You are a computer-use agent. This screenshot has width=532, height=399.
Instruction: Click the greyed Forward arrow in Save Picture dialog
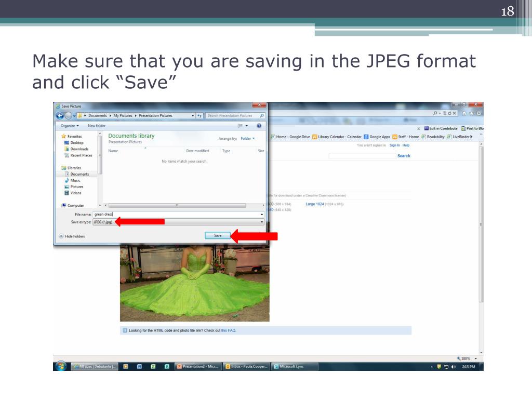(68, 116)
